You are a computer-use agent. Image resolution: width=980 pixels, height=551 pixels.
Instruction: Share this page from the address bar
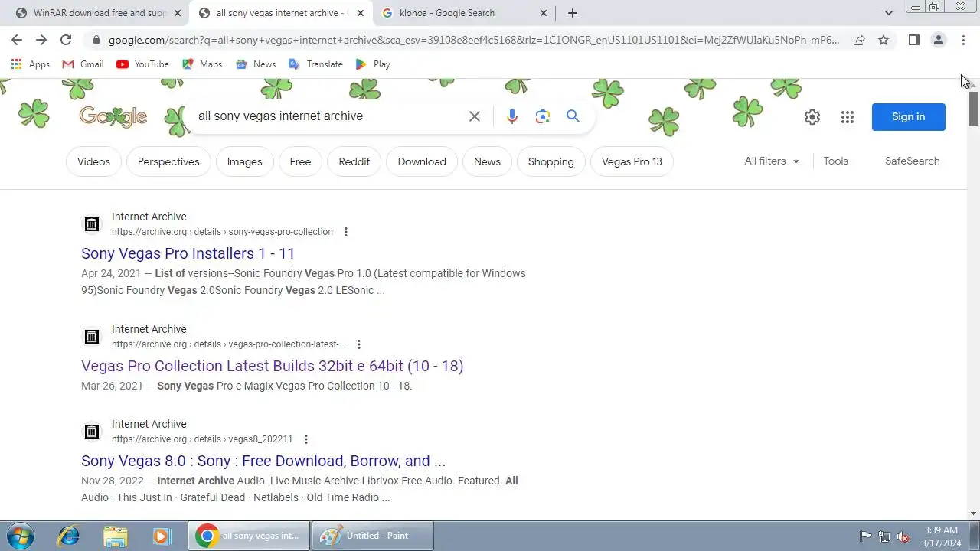point(859,40)
